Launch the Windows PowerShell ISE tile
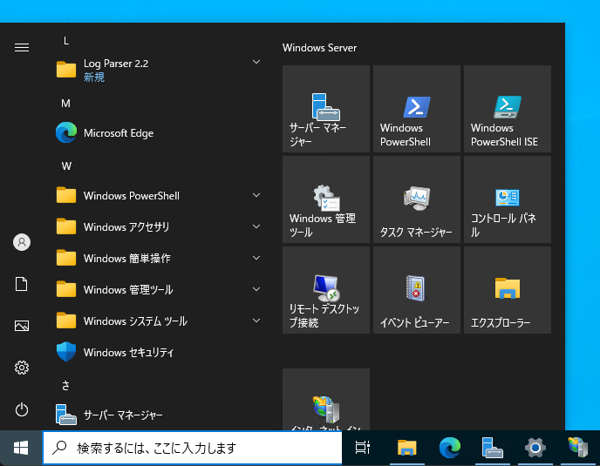The image size is (600, 466). click(507, 109)
